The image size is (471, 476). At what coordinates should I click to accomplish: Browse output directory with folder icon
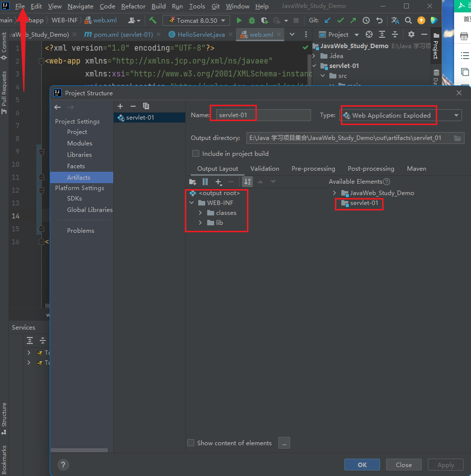point(458,138)
